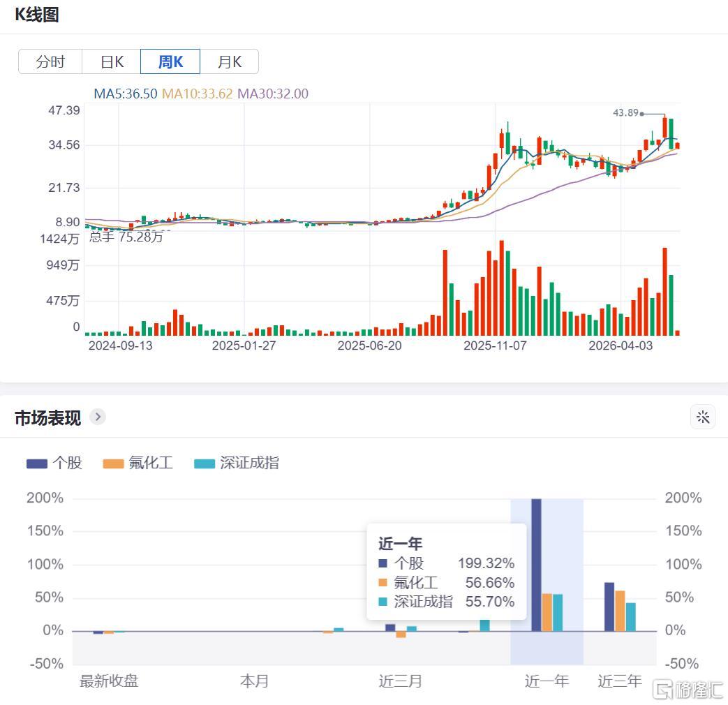The image size is (728, 705).
Task: Select the 日K tab
Action: (x=112, y=61)
